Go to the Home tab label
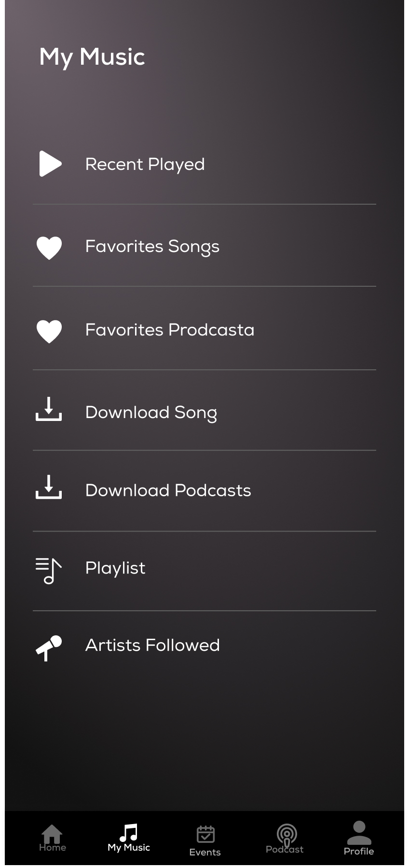 point(53,848)
